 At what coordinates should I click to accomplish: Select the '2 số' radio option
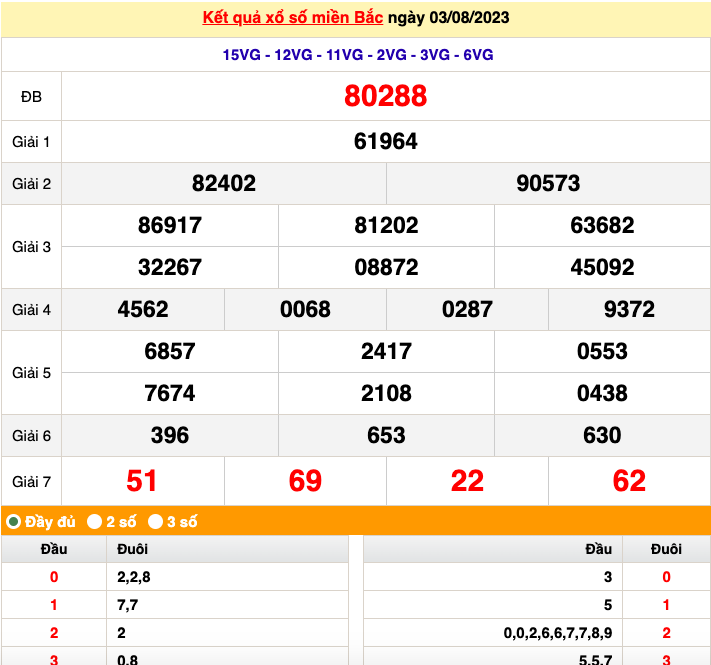point(94,521)
